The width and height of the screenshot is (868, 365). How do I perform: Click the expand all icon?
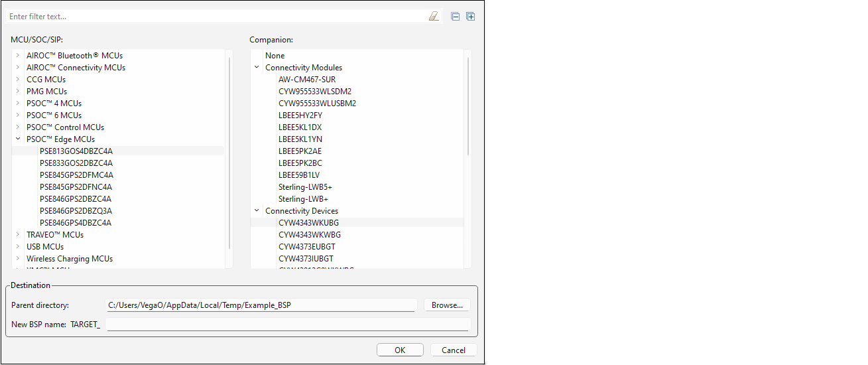[x=471, y=17]
